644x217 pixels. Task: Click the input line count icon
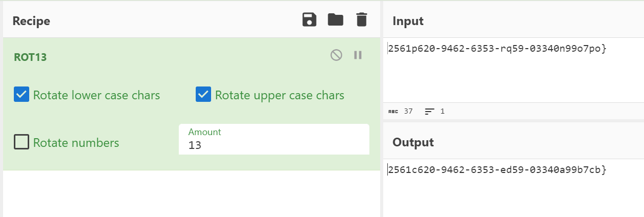(x=429, y=111)
